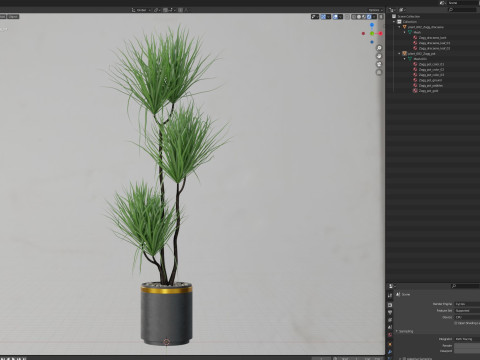Select rendered viewport shading mode
This screenshot has width=480, height=360.
(369, 17)
